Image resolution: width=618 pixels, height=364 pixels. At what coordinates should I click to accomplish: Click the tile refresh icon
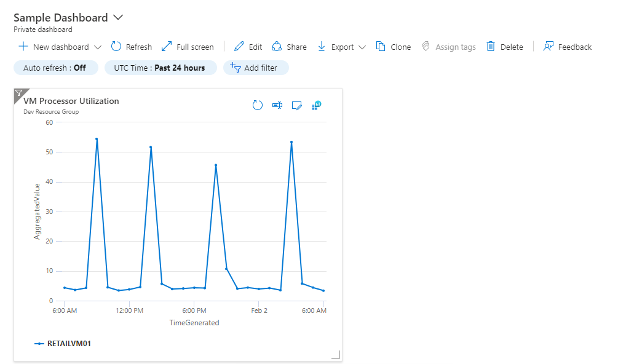tap(258, 106)
